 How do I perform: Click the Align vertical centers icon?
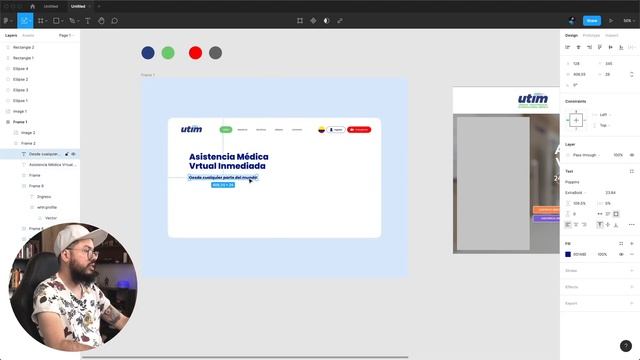point(611,47)
